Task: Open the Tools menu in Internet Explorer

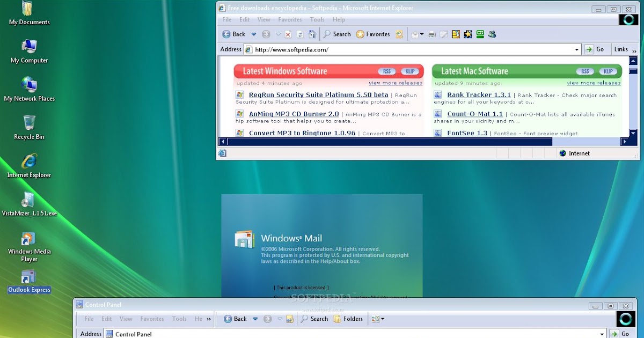Action: (317, 19)
